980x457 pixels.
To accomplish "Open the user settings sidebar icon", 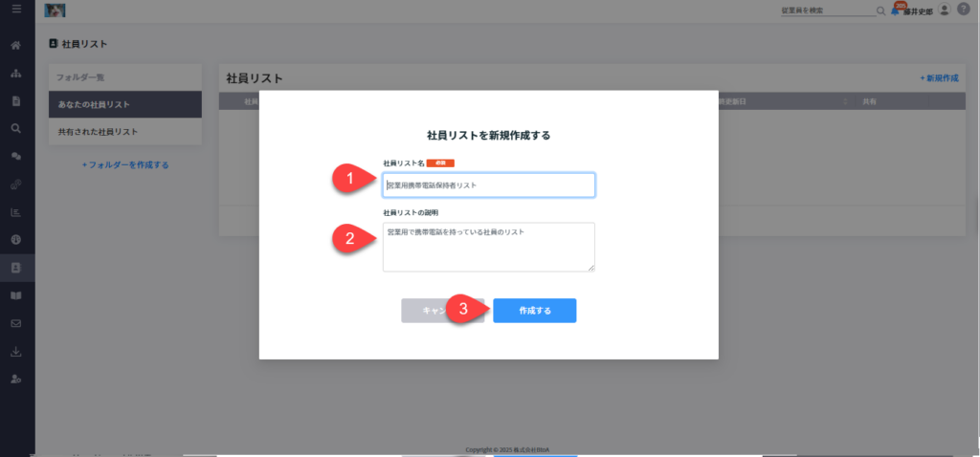I will pyautogui.click(x=17, y=379).
